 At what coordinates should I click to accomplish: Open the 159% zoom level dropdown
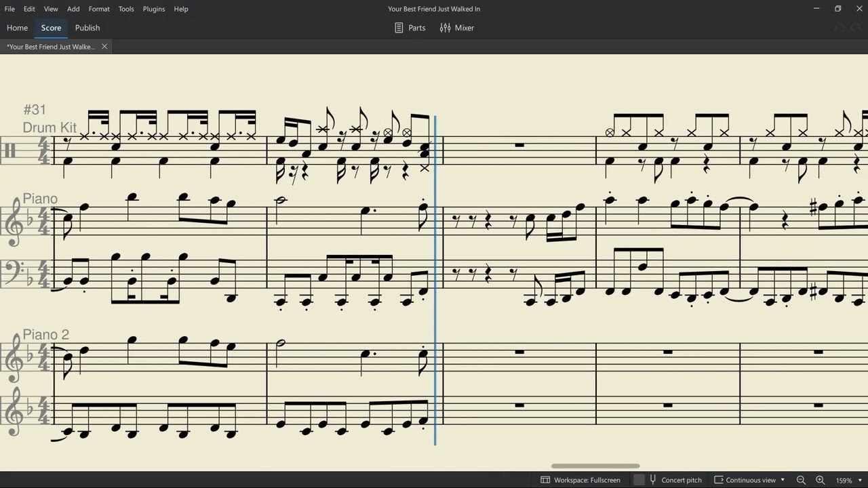click(x=849, y=480)
